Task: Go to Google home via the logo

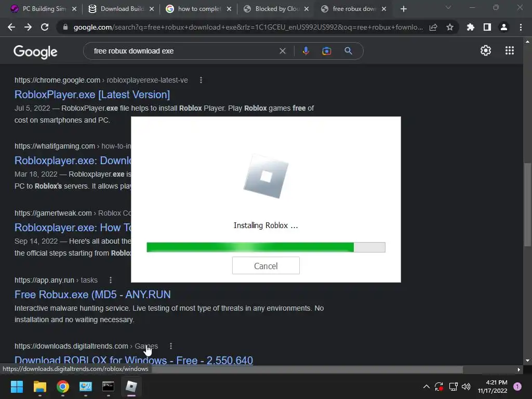Action: [x=35, y=52]
